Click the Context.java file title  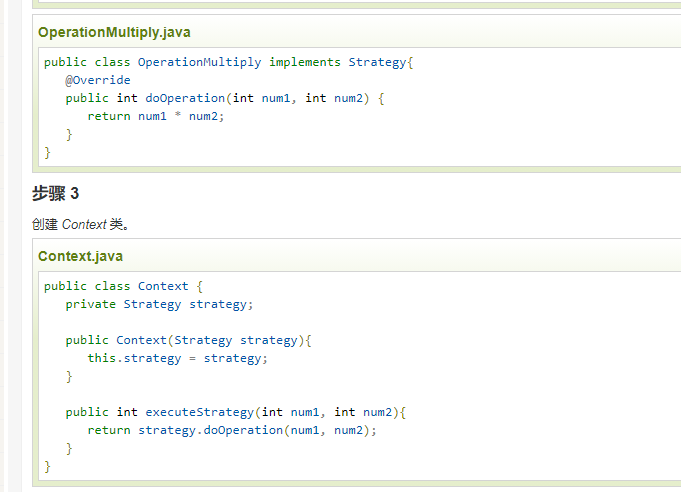80,256
